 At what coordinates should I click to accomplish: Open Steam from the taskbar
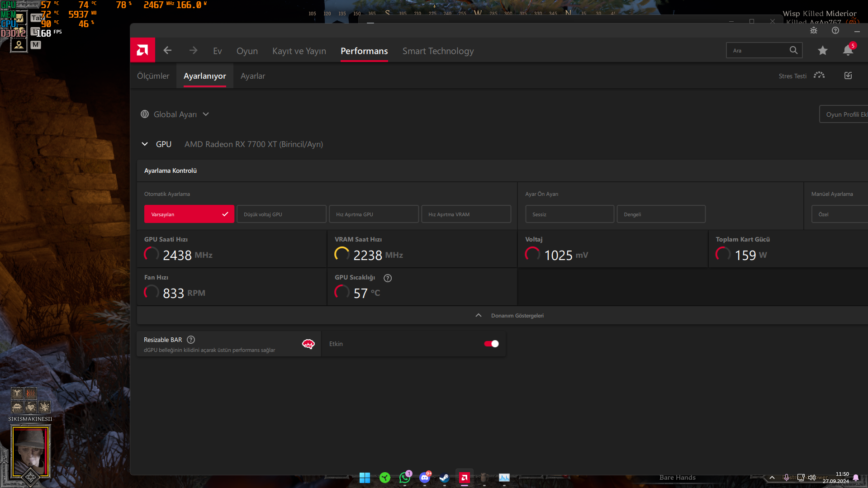tap(444, 478)
